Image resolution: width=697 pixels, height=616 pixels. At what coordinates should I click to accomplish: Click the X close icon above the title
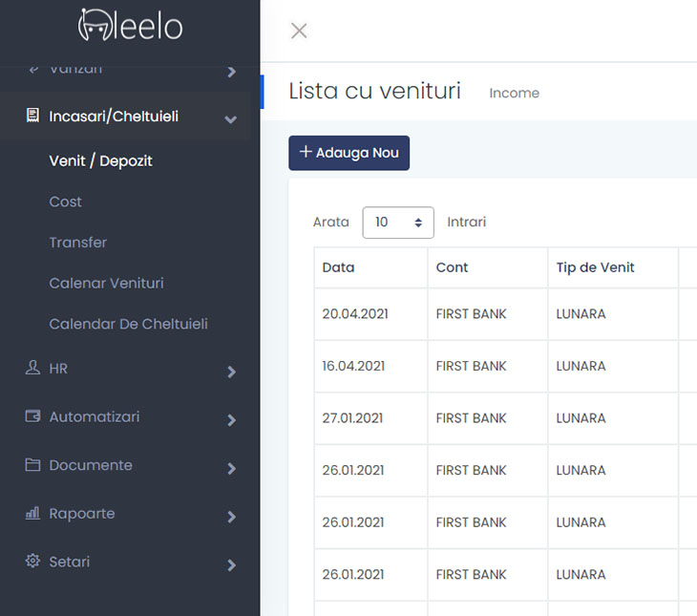click(x=299, y=31)
